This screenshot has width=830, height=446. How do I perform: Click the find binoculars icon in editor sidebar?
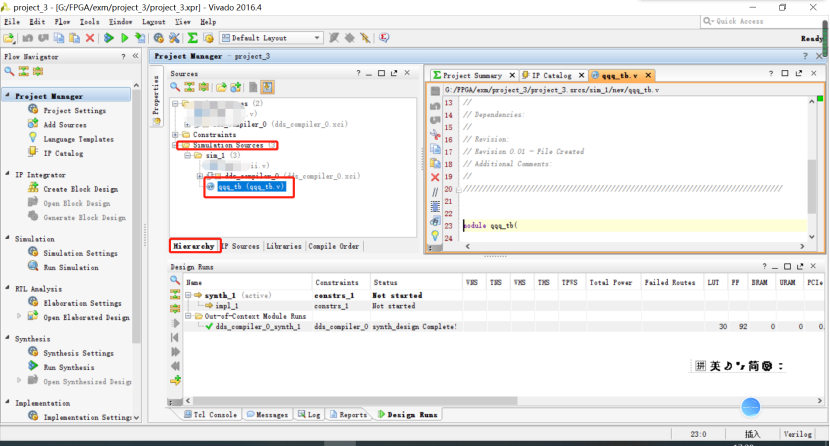point(435,221)
